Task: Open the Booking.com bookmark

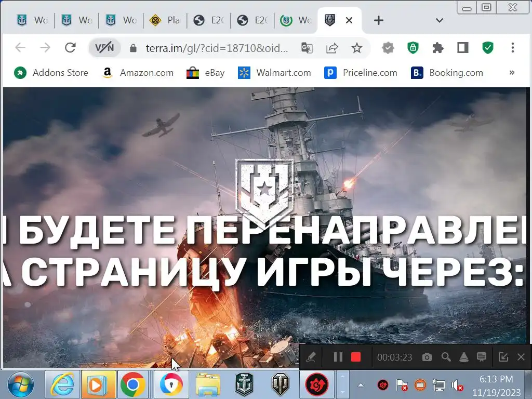Action: click(447, 73)
